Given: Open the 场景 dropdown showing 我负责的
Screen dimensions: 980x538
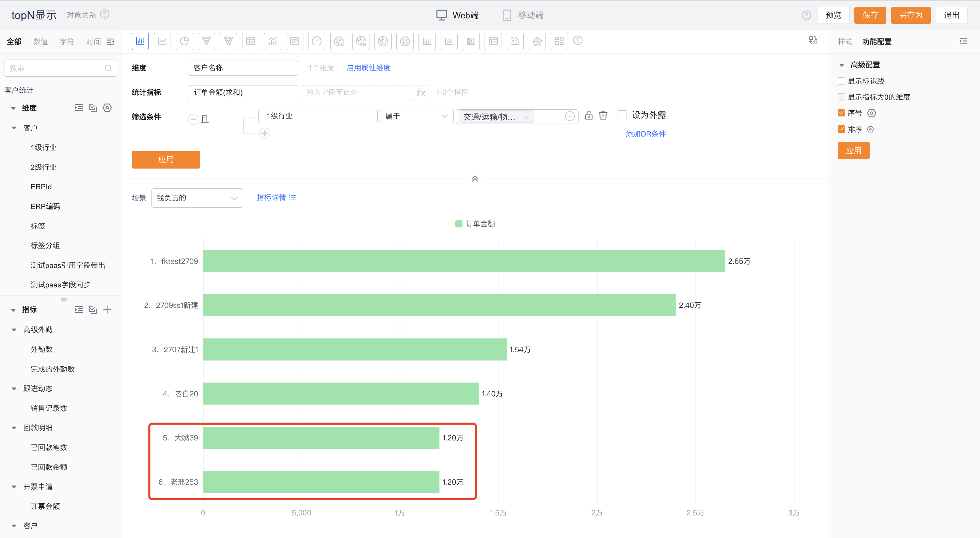Looking at the screenshot, I should 197,198.
